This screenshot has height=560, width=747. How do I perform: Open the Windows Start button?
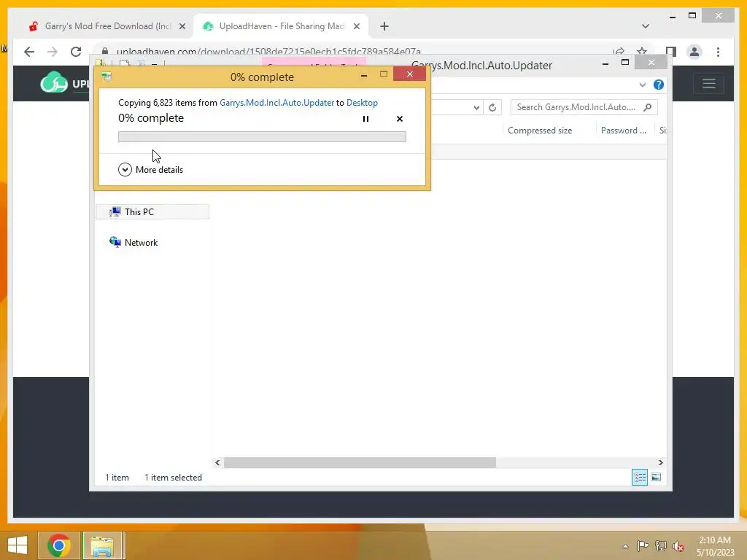coord(18,545)
